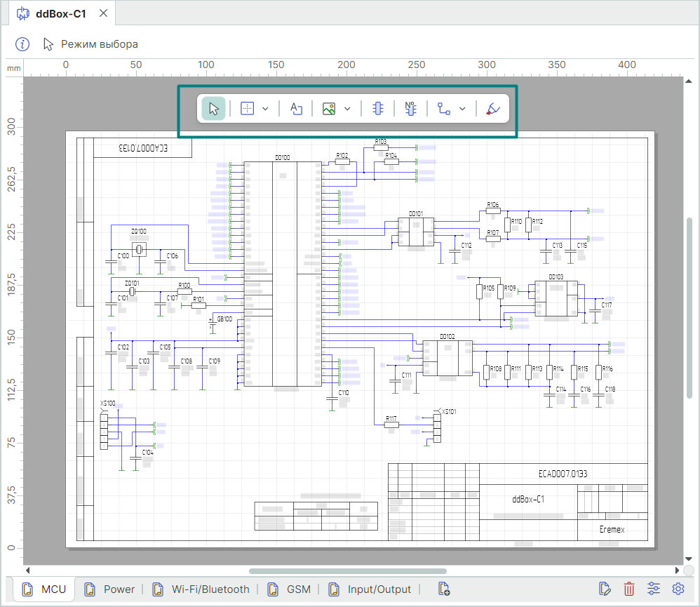Click the rename sheet pencil icon
The width and height of the screenshot is (700, 607).
click(x=605, y=589)
